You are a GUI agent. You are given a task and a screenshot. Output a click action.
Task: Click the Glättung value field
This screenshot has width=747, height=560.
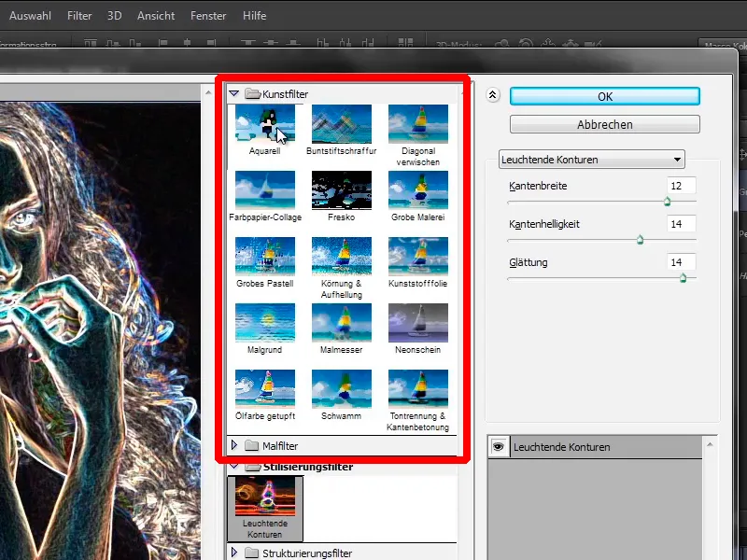pyautogui.click(x=682, y=262)
